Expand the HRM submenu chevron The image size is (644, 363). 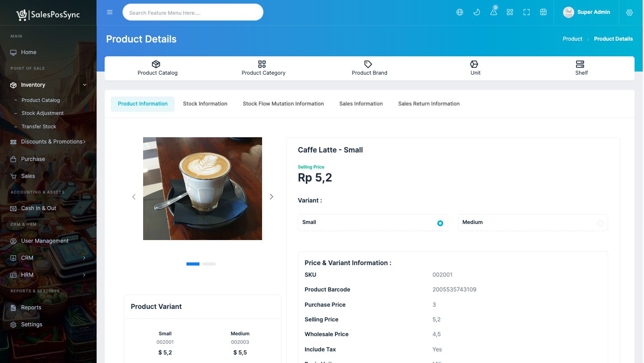tap(84, 275)
